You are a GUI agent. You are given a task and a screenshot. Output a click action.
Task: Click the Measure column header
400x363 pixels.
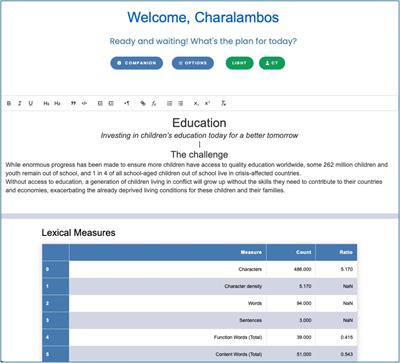tap(168, 252)
